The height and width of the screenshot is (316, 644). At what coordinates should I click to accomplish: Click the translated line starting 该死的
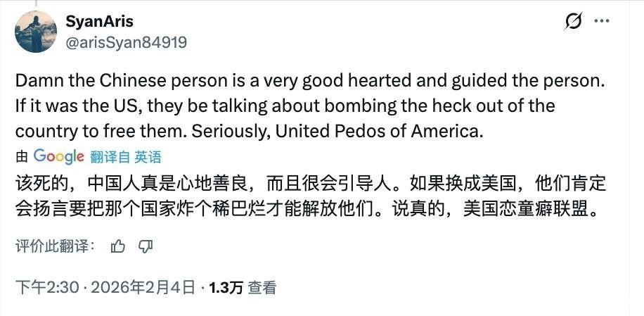(310, 184)
